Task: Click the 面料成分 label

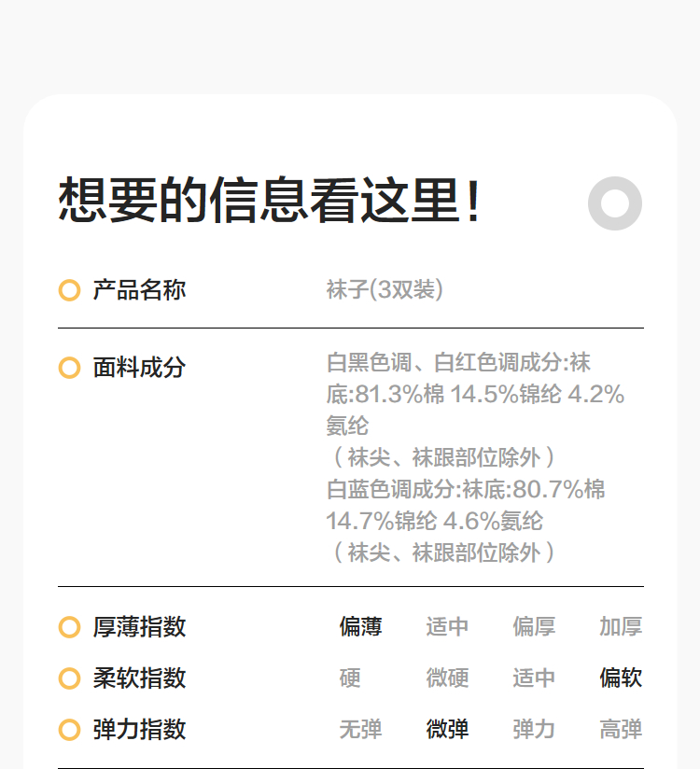Action: (x=139, y=368)
